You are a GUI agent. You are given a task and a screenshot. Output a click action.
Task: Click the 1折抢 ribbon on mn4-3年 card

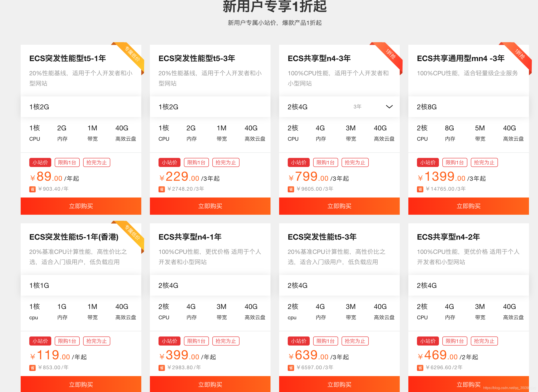(x=520, y=54)
